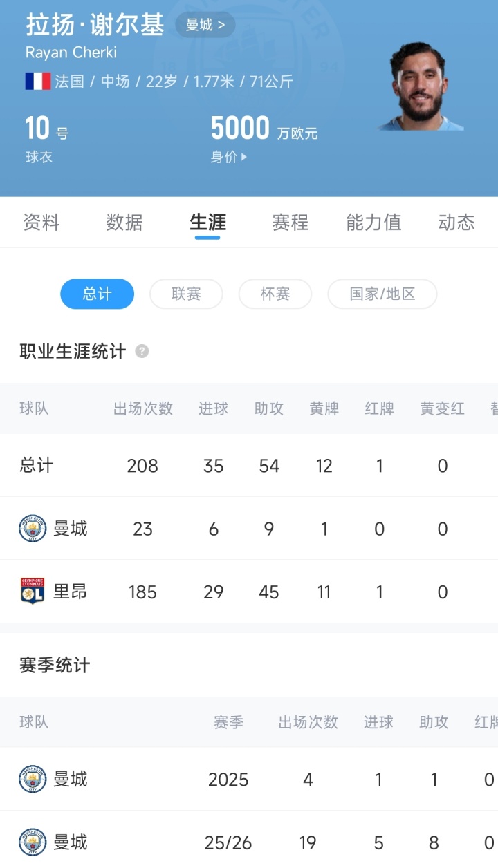The image size is (498, 868).
Task: Click the help icon beside 职业生涯统计
Action: (142, 351)
